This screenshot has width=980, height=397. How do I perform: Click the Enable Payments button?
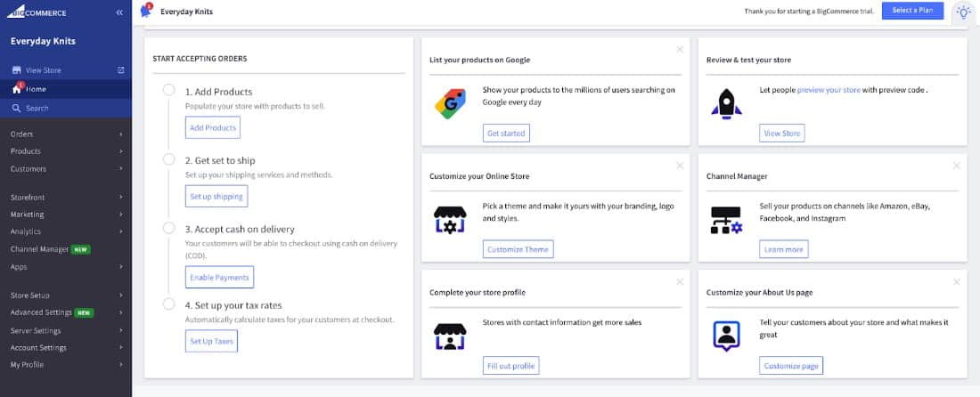point(219,278)
